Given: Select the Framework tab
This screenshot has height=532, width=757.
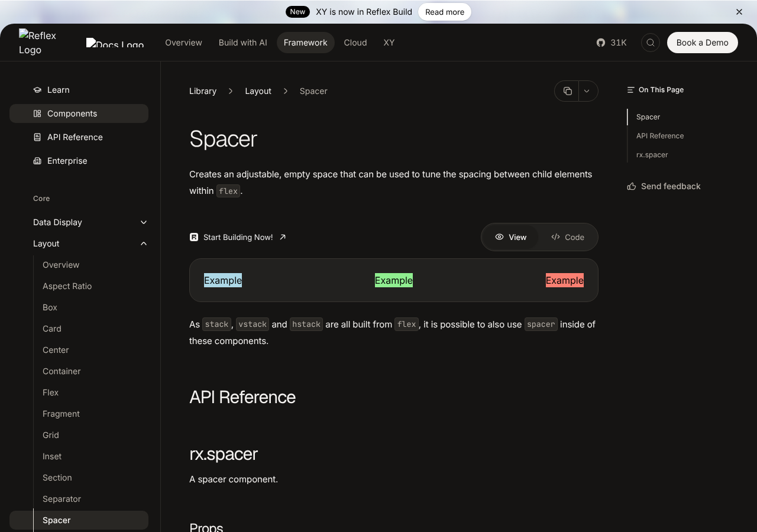Looking at the screenshot, I should pyautogui.click(x=306, y=43).
